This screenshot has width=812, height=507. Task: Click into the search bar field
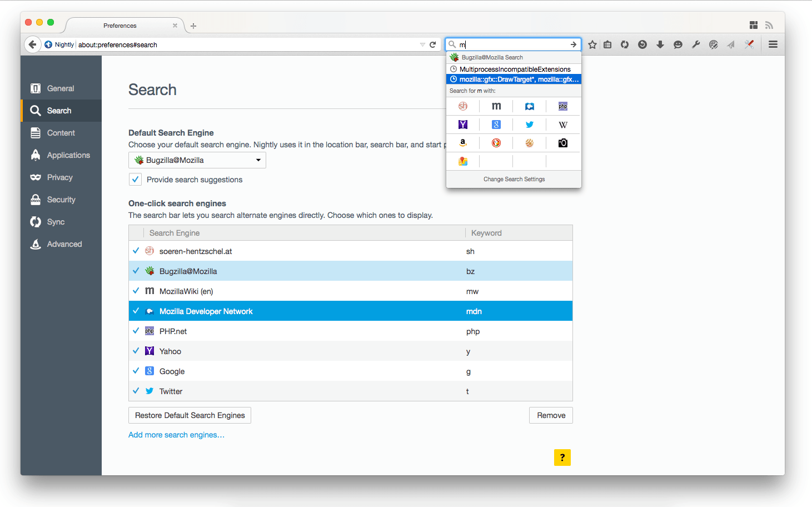click(512, 44)
